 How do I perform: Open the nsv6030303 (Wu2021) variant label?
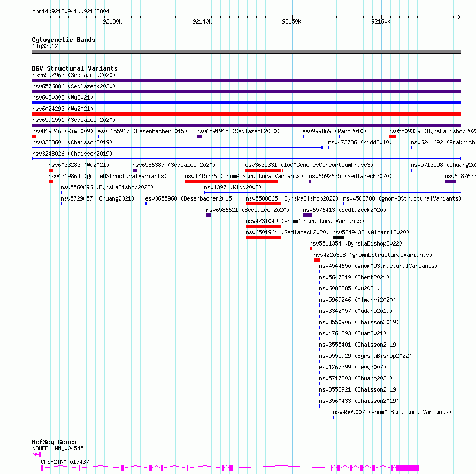pyautogui.click(x=63, y=97)
